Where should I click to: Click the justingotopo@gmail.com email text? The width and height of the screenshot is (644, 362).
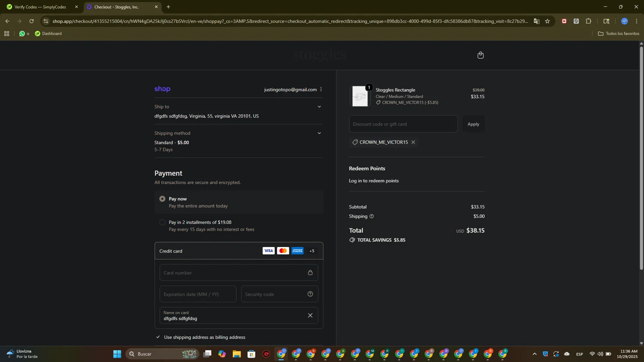pyautogui.click(x=290, y=90)
